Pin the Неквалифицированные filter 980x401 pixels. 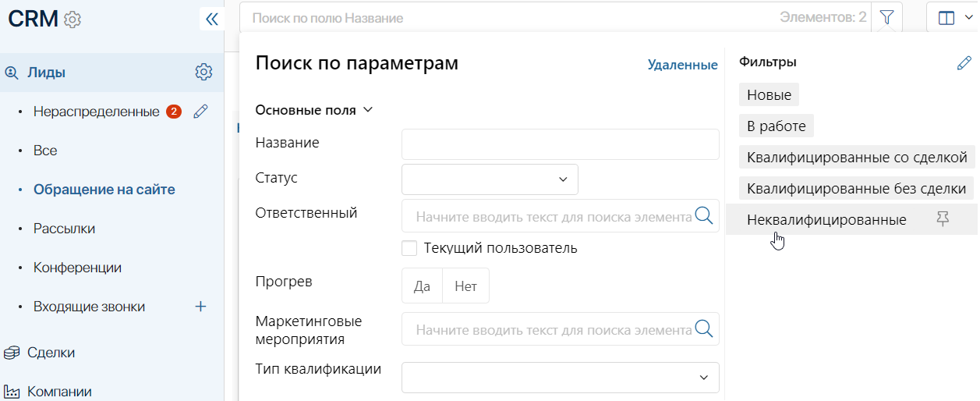(x=943, y=220)
